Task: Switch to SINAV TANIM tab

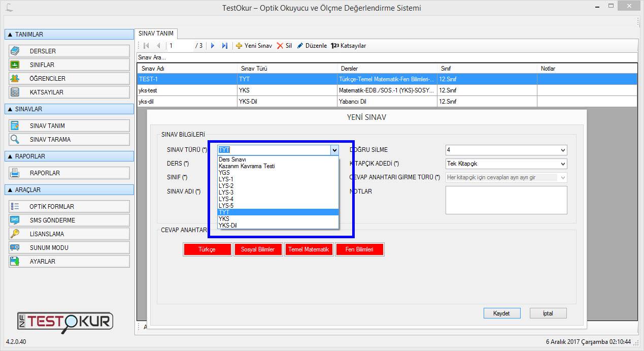Action: pos(156,34)
